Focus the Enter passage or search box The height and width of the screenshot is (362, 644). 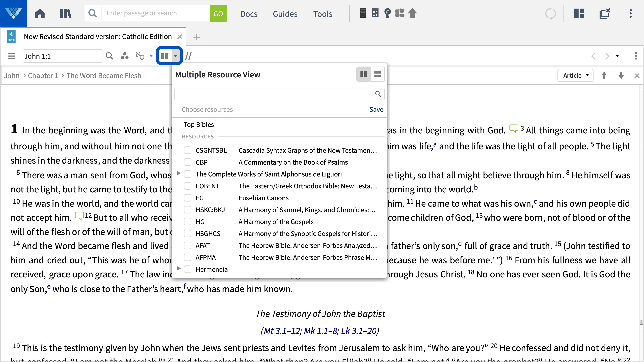pos(155,13)
